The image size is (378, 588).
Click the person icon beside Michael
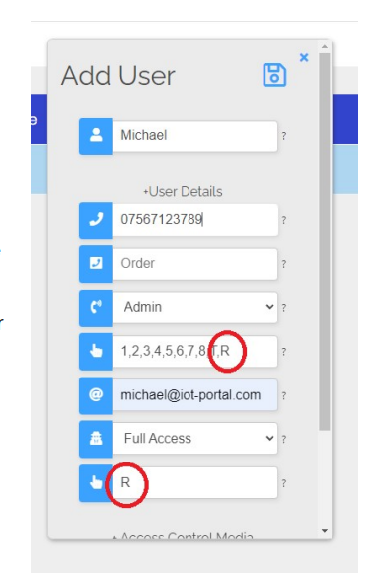pyautogui.click(x=96, y=135)
